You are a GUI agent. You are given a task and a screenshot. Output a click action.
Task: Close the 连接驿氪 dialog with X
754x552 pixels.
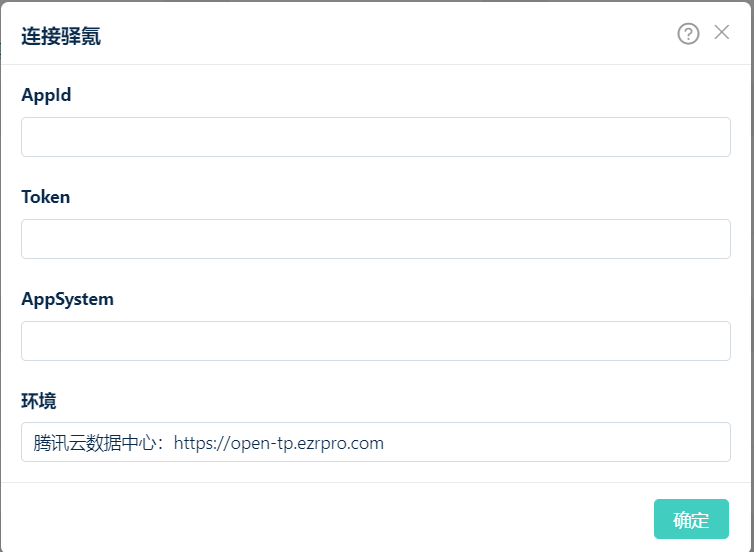click(x=722, y=33)
